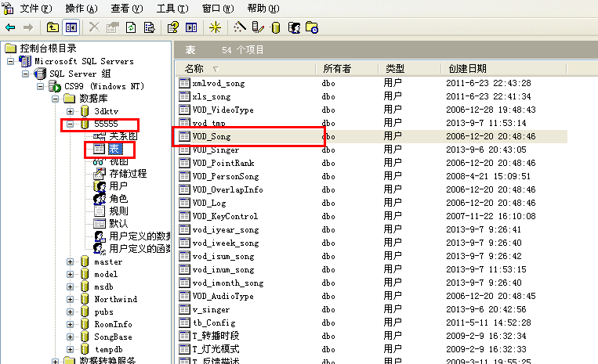598x364 pixels.
Task: Toggle the console tree show/hide icon
Action: (71, 27)
